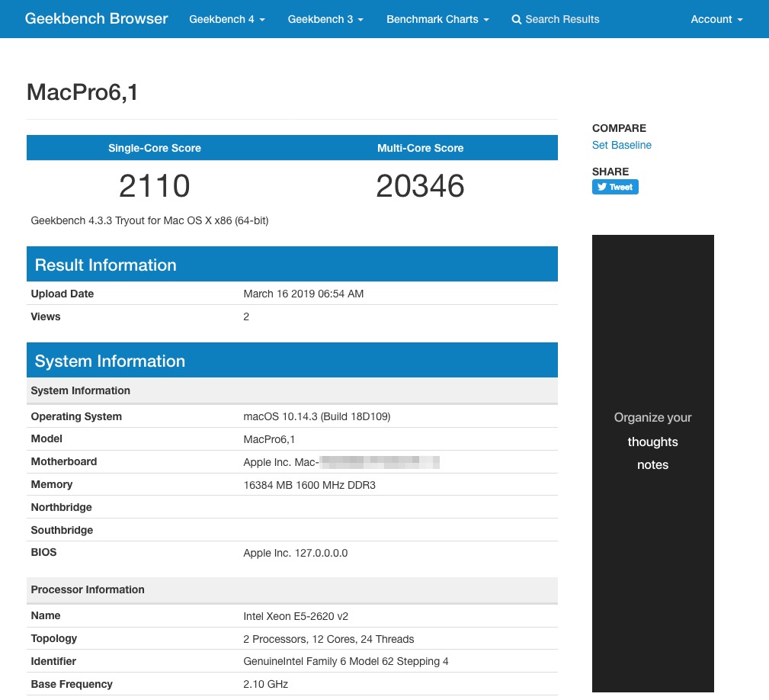Image resolution: width=769 pixels, height=700 pixels.
Task: Select the 16384 MB 1600 MHz DDR3 value
Action: pyautogui.click(x=309, y=485)
